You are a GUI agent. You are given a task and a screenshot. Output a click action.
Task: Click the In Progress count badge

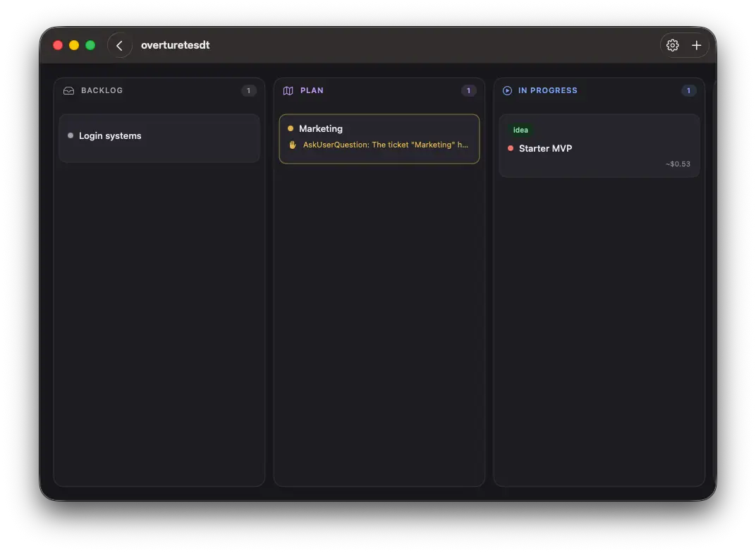click(x=688, y=91)
